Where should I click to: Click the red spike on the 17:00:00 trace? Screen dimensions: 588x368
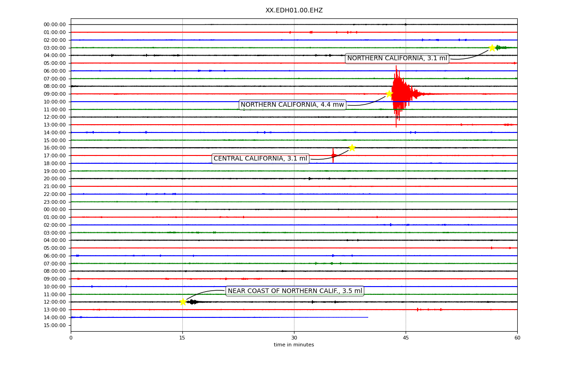click(333, 155)
